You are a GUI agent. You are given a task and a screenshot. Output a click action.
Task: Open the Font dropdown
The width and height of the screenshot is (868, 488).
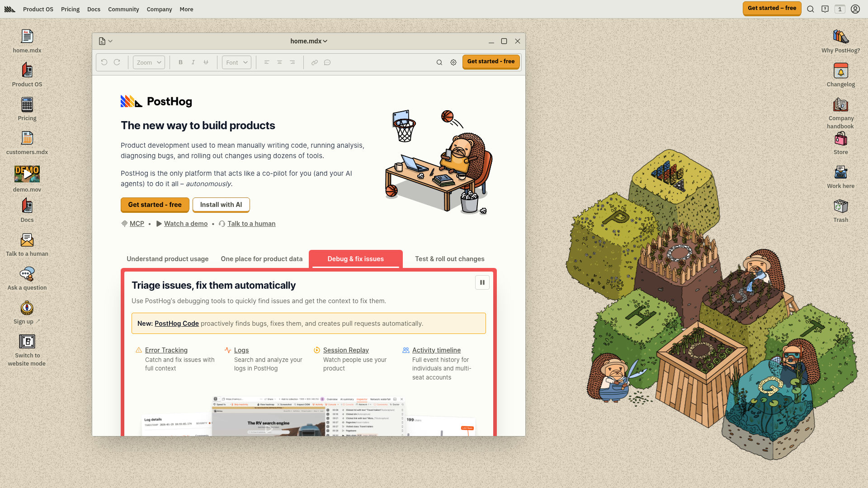236,62
